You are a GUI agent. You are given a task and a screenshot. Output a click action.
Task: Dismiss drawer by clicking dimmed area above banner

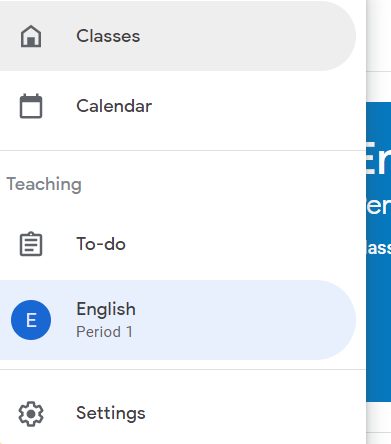(x=379, y=35)
